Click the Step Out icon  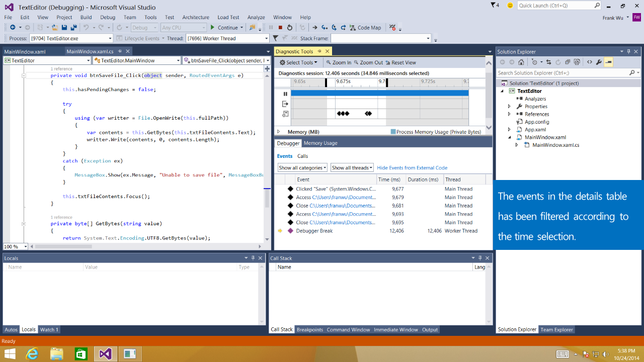[344, 28]
